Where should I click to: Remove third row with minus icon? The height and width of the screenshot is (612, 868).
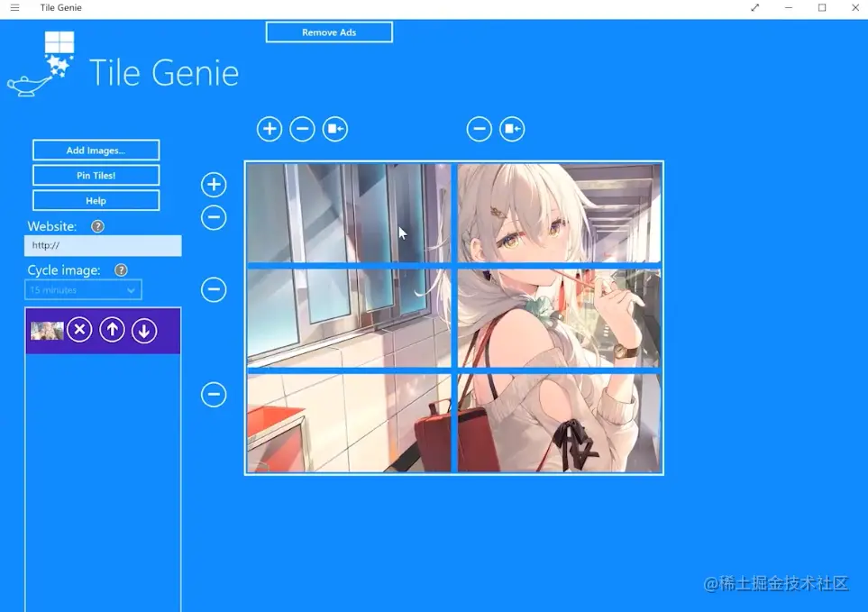click(x=214, y=395)
